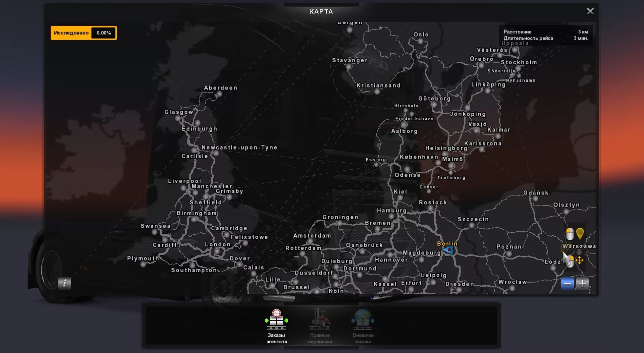Select the Stavanger city label
644x353 pixels.
tap(350, 60)
